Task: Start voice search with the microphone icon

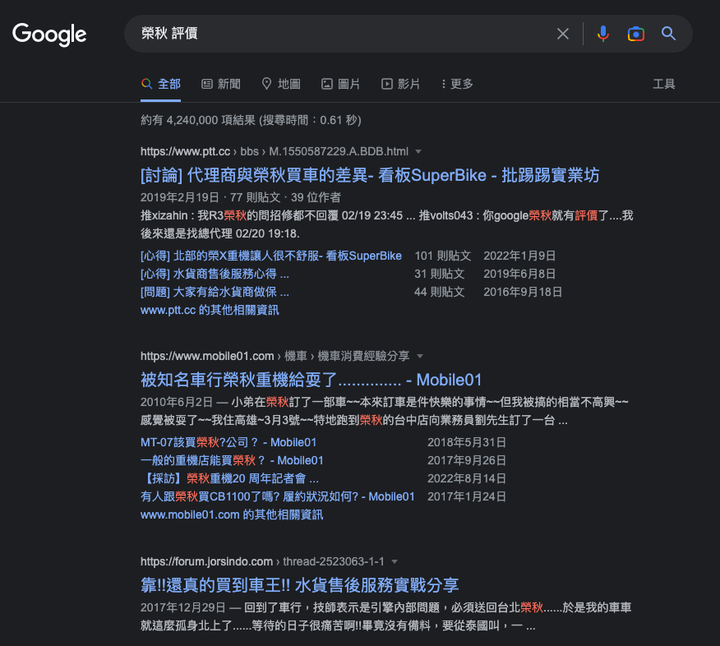Action: coord(603,34)
